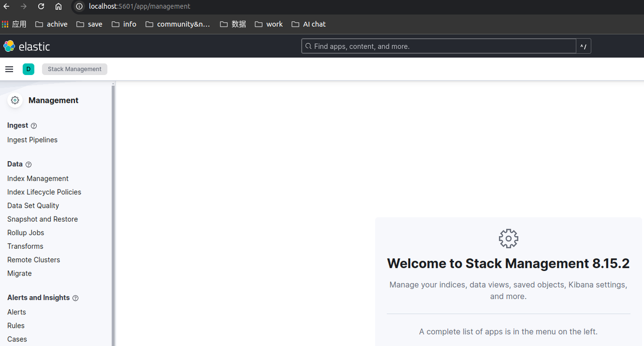
Task: Open the 'work' bookmarks folder
Action: [269, 24]
